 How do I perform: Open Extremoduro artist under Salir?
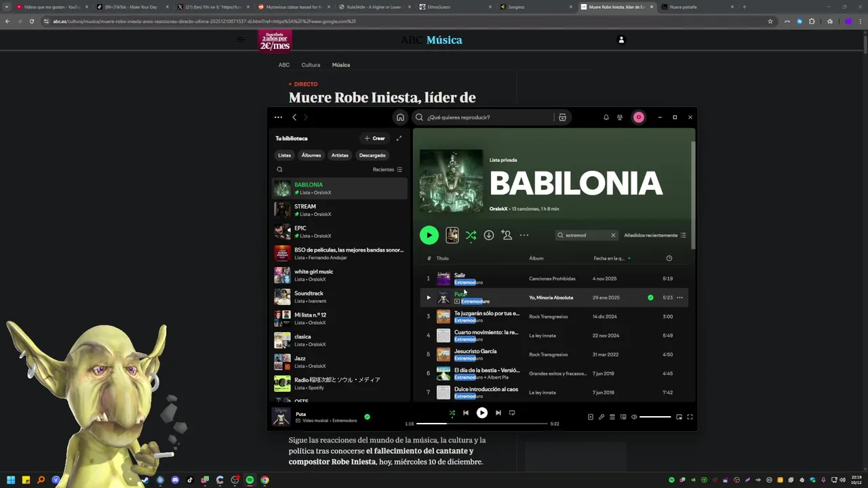coord(469,282)
